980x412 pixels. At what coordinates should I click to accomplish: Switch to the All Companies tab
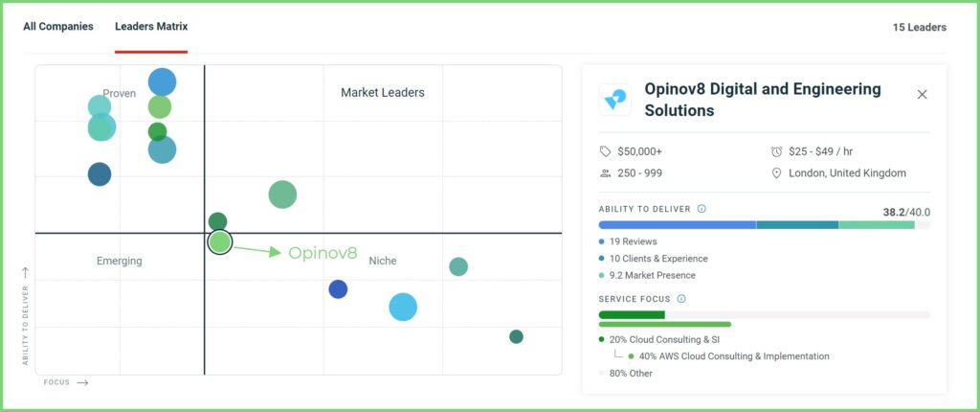58,27
